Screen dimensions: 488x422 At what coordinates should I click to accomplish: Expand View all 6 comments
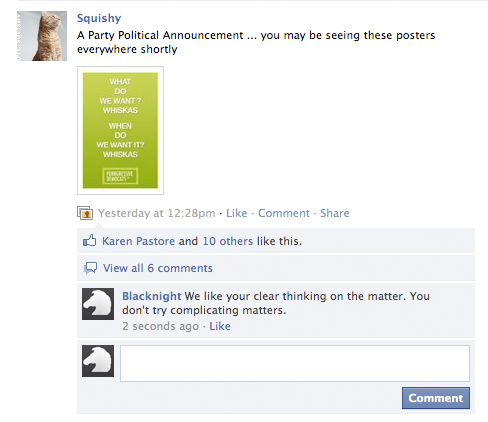click(158, 268)
